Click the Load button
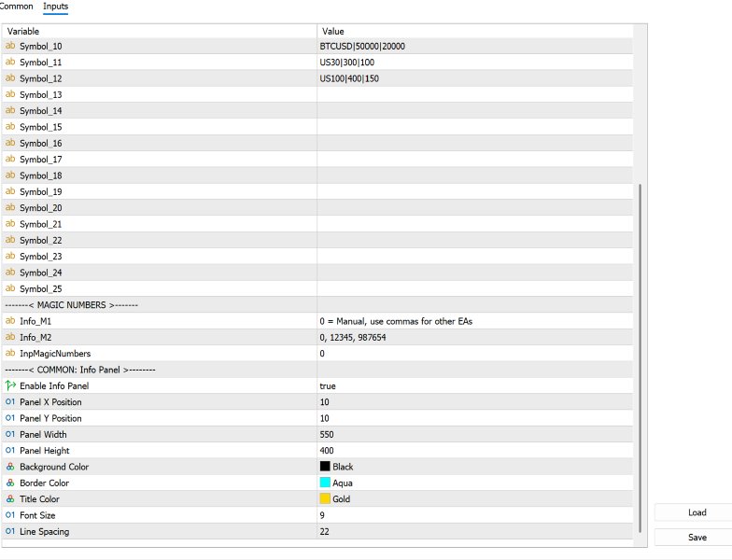 pos(697,512)
